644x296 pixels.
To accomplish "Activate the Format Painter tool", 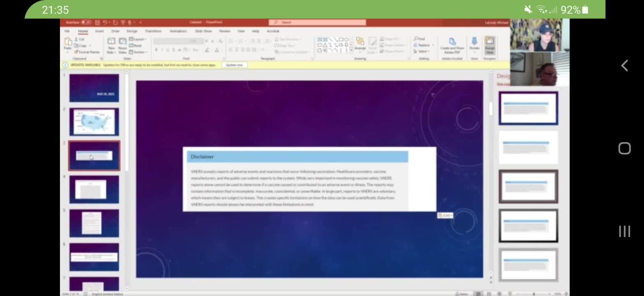I will (x=87, y=52).
